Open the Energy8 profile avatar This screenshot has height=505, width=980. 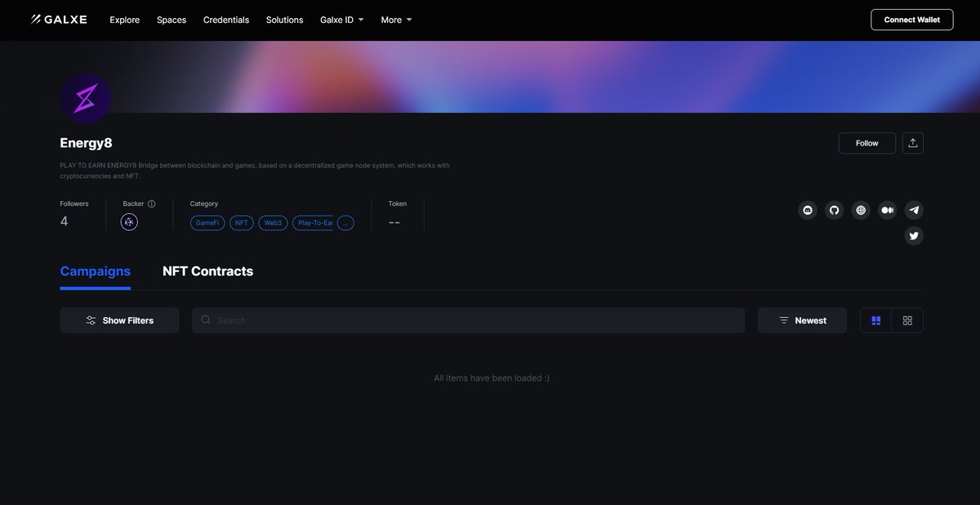86,98
